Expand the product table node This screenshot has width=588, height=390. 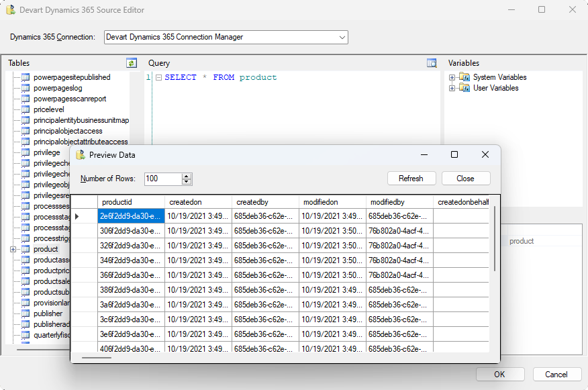tap(13, 249)
